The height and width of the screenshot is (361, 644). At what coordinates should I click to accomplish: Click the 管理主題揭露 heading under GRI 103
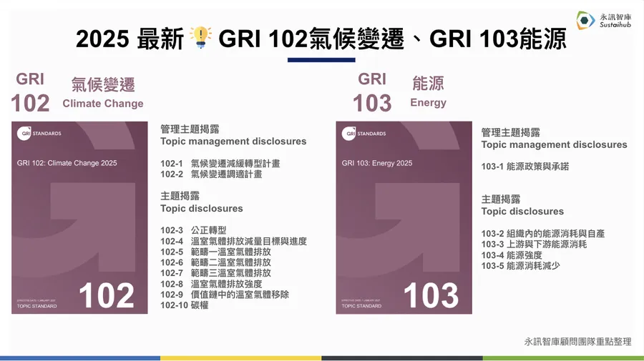[510, 132]
